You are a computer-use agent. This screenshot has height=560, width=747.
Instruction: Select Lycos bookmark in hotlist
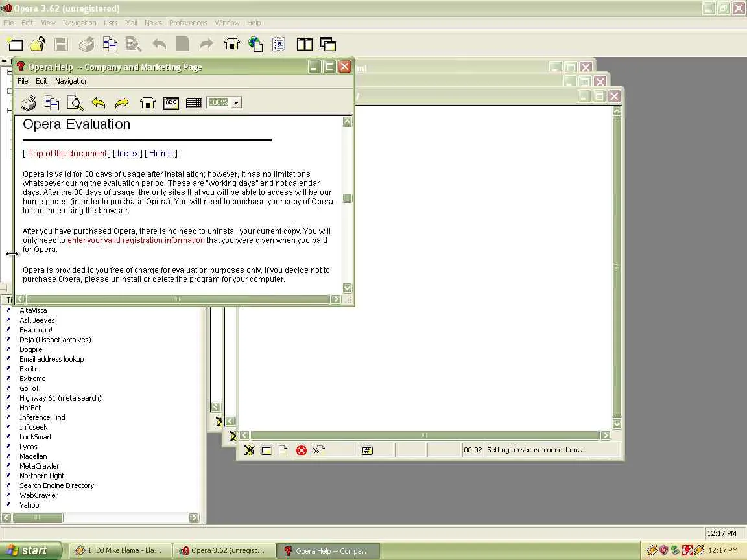pyautogui.click(x=28, y=447)
